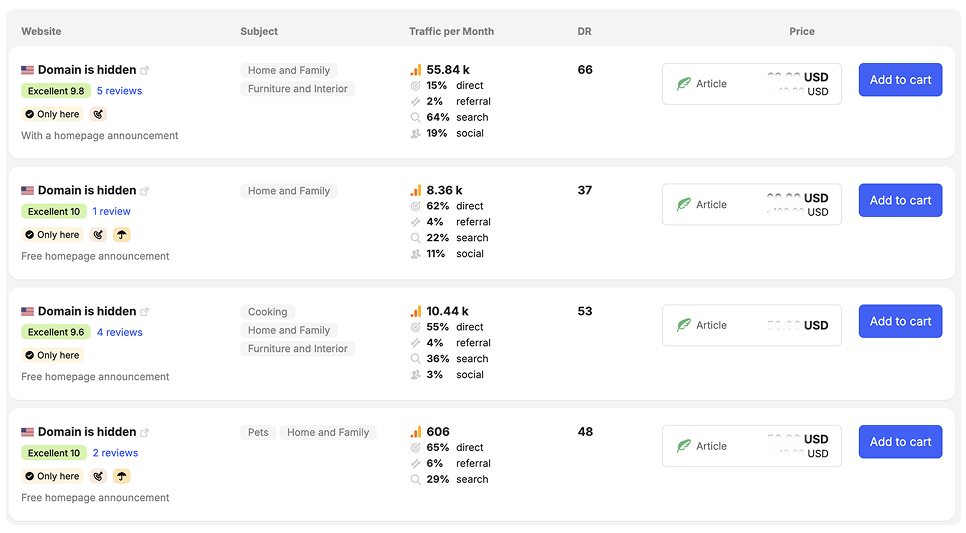Add the 8.36 k traffic site to cart
The width and height of the screenshot is (966, 533).
[900, 200]
